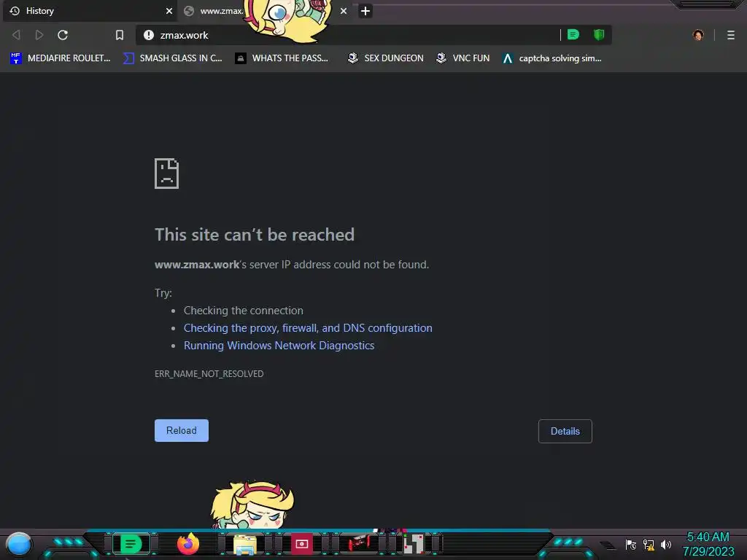Click the Details button
Screen dimensions: 747x560
coord(565,431)
